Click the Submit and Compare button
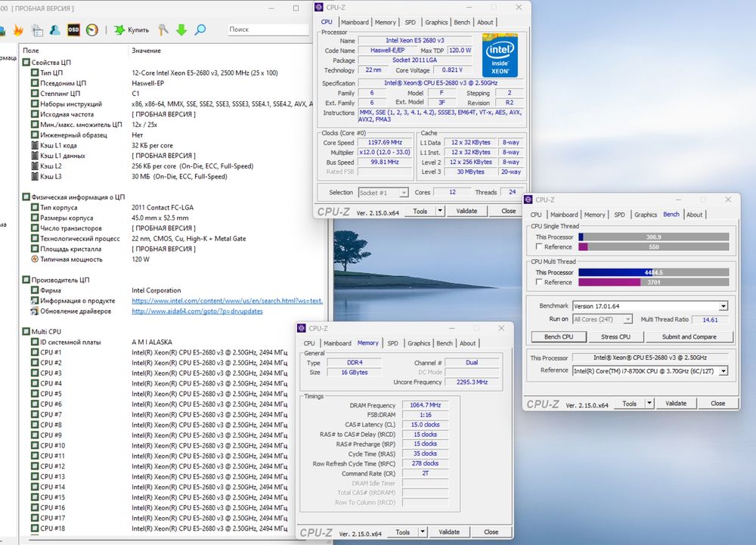 tap(689, 337)
